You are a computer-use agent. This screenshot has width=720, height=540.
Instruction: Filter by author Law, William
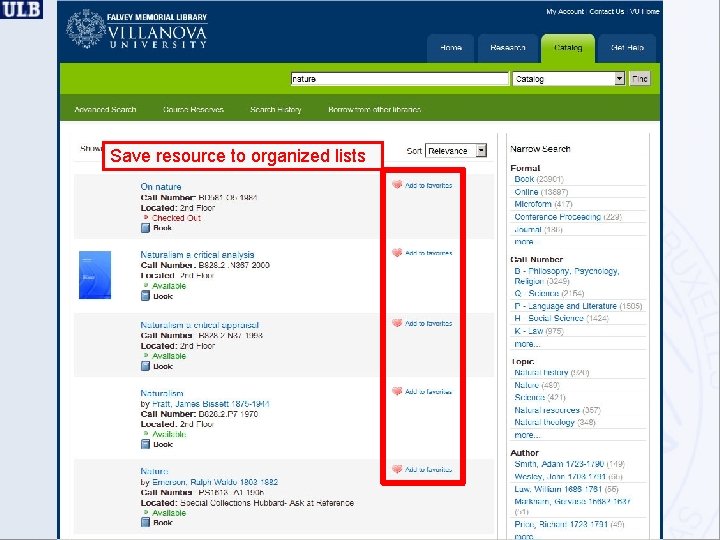[x=556, y=489]
